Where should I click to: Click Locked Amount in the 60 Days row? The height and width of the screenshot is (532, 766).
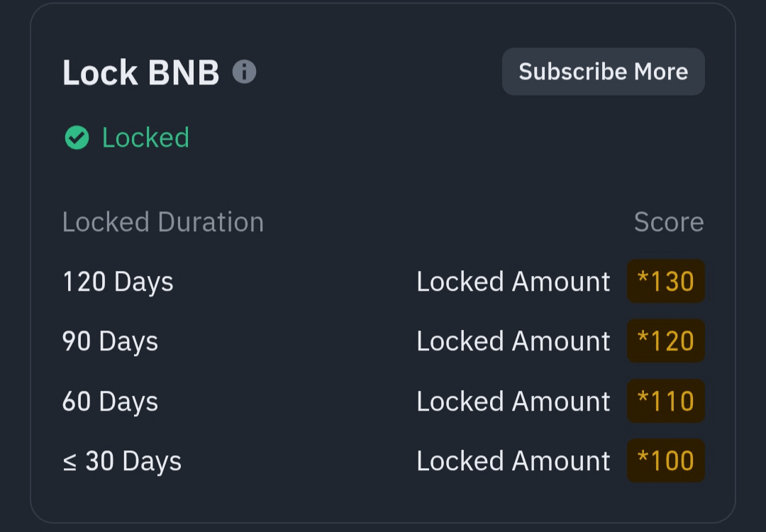pyautogui.click(x=513, y=401)
